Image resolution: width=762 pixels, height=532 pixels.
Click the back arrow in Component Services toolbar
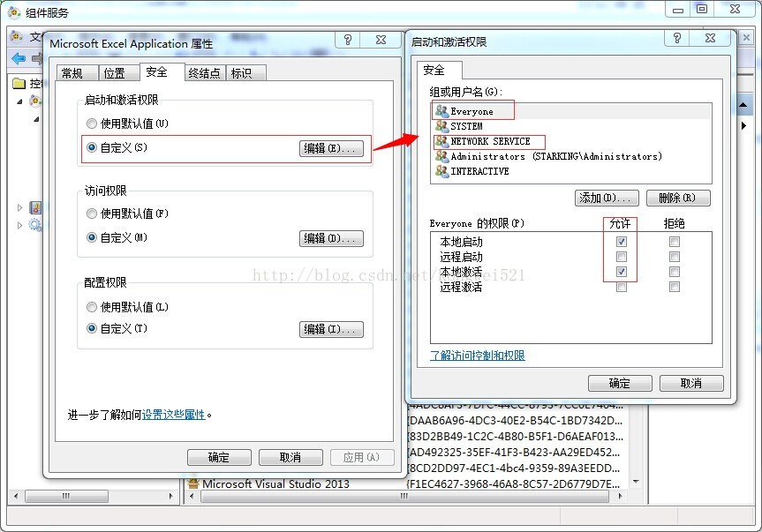[x=19, y=59]
